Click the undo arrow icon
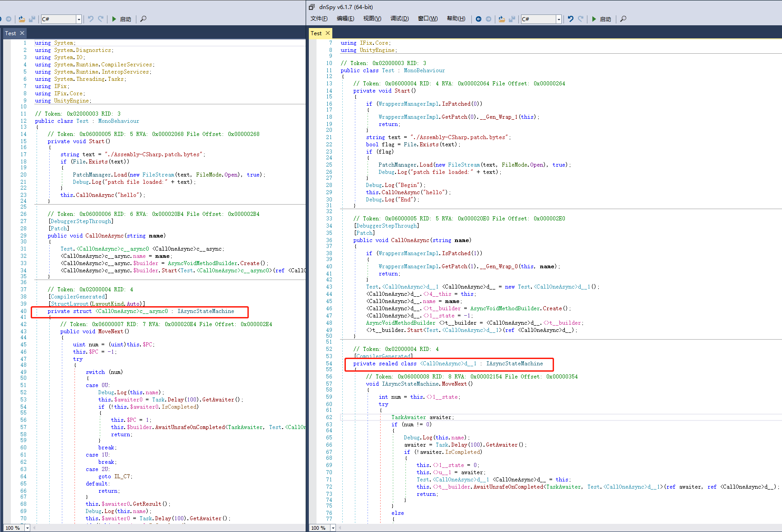 tap(570, 19)
